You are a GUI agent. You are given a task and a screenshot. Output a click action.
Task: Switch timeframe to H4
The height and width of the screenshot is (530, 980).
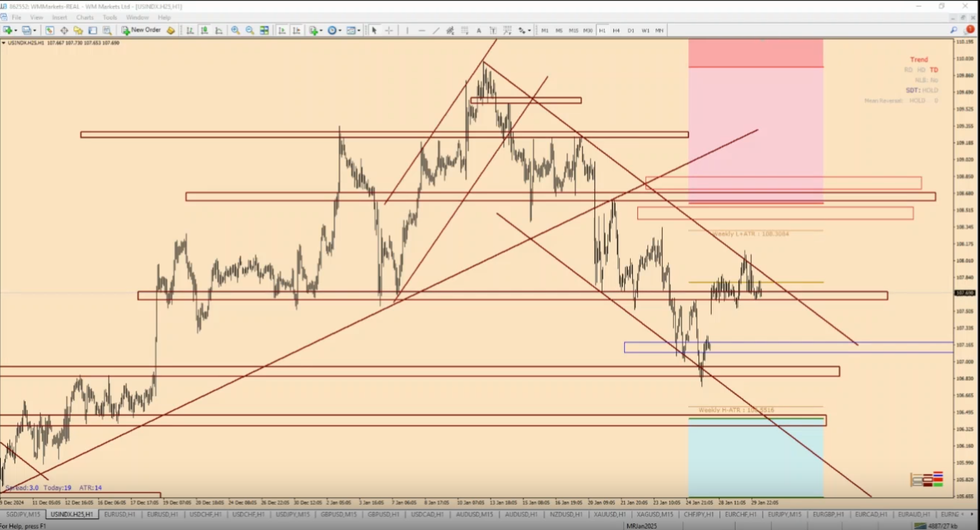616,31
